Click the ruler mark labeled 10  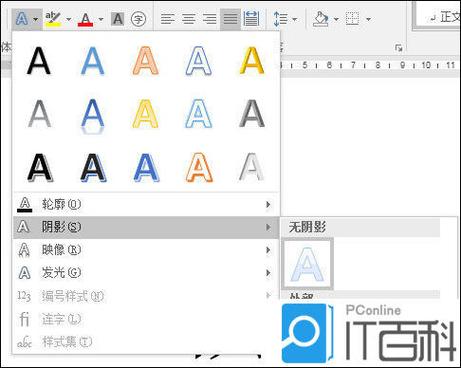coord(426,65)
